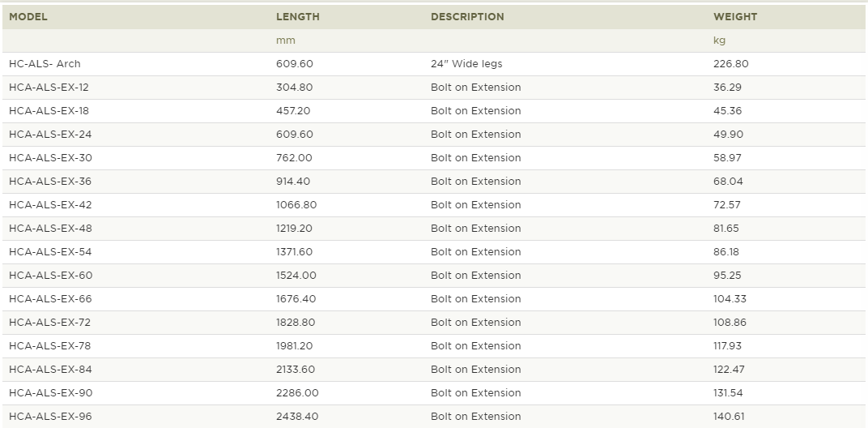Click the HCA-ALS-EX-30 model name
Image resolution: width=868 pixels, height=428 pixels.
point(50,158)
